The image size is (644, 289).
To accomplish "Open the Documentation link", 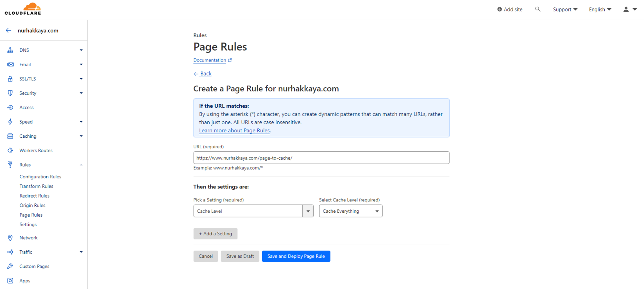I will (x=210, y=60).
